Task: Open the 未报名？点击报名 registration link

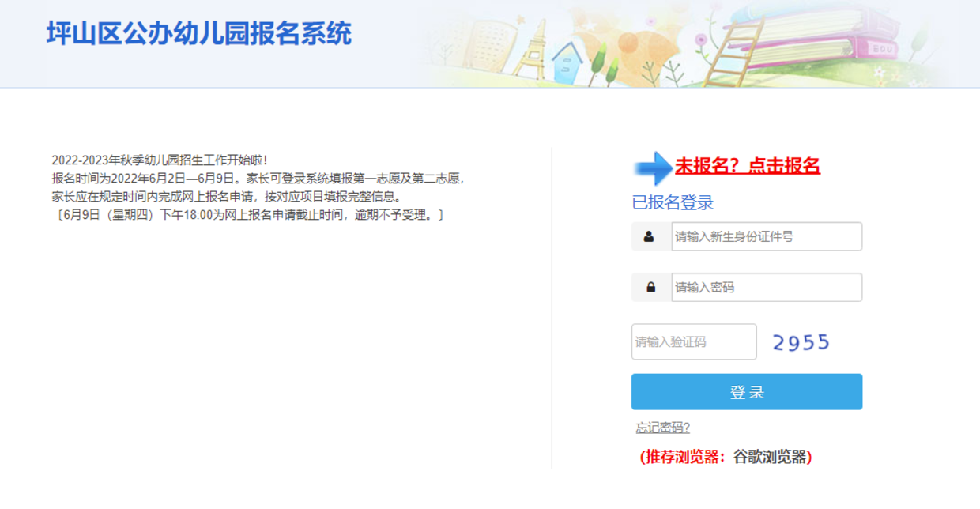Action: click(x=747, y=166)
